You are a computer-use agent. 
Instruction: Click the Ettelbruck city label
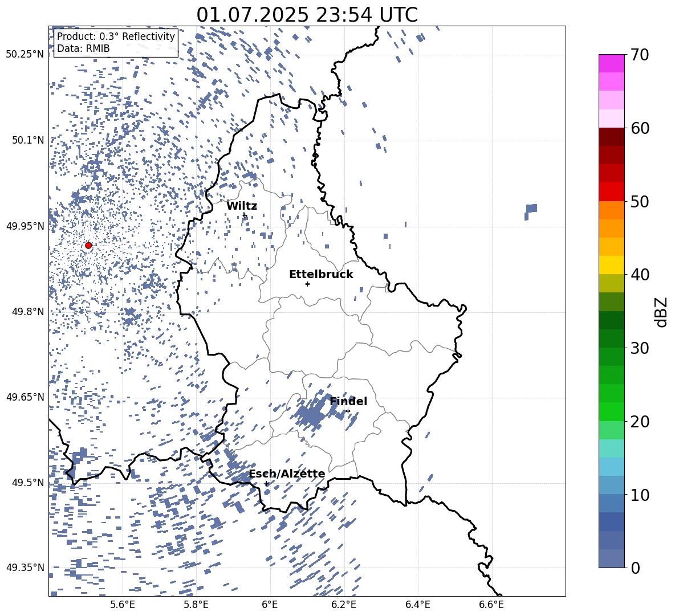pos(321,275)
